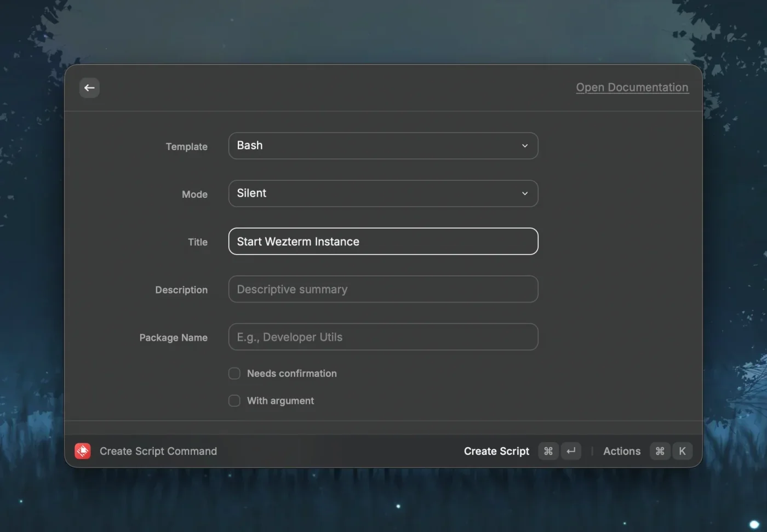Enable the Needs confirmation checkbox
Screen dimensions: 767x532
234,373
